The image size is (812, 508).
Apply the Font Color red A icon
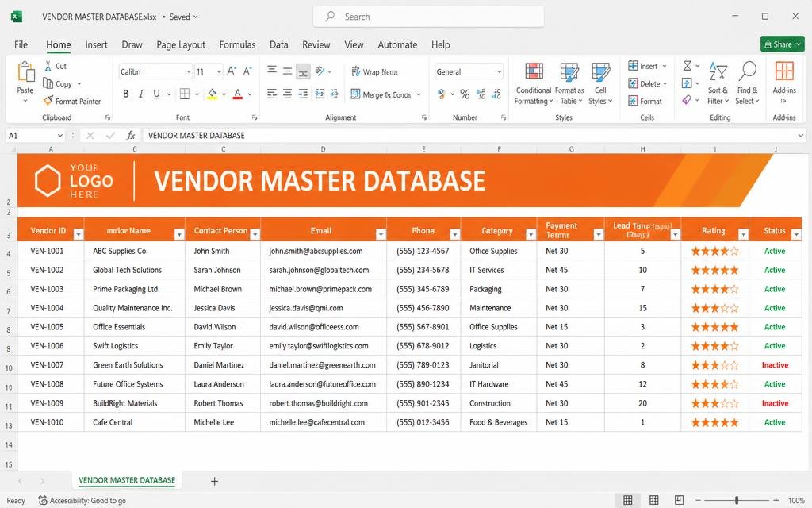[x=238, y=94]
